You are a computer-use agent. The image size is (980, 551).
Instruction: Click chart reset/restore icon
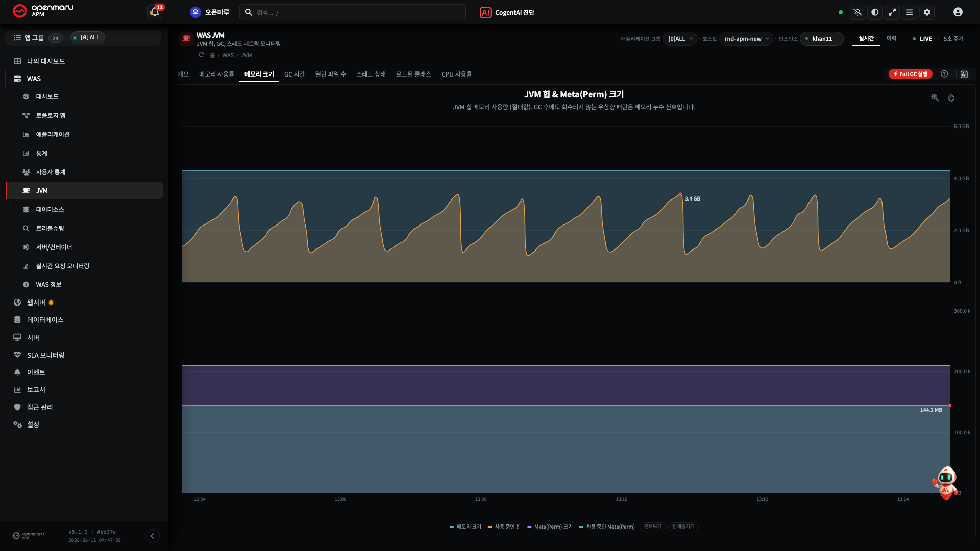tap(951, 98)
